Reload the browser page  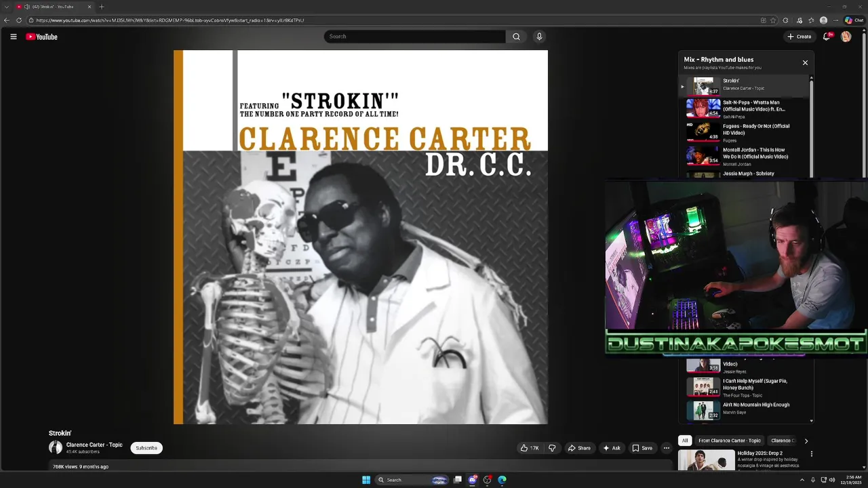[x=19, y=20]
